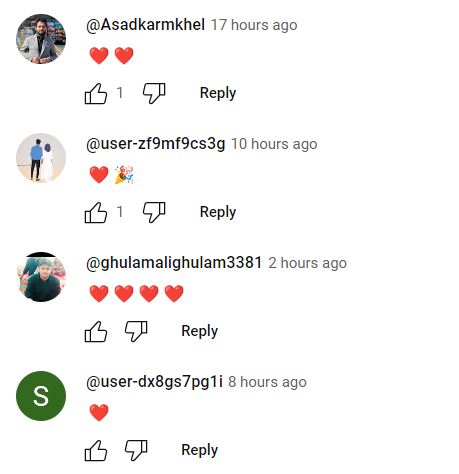Reply to @user-dx8gs7pg1i's comment
This screenshot has width=459, height=474.
click(x=200, y=450)
